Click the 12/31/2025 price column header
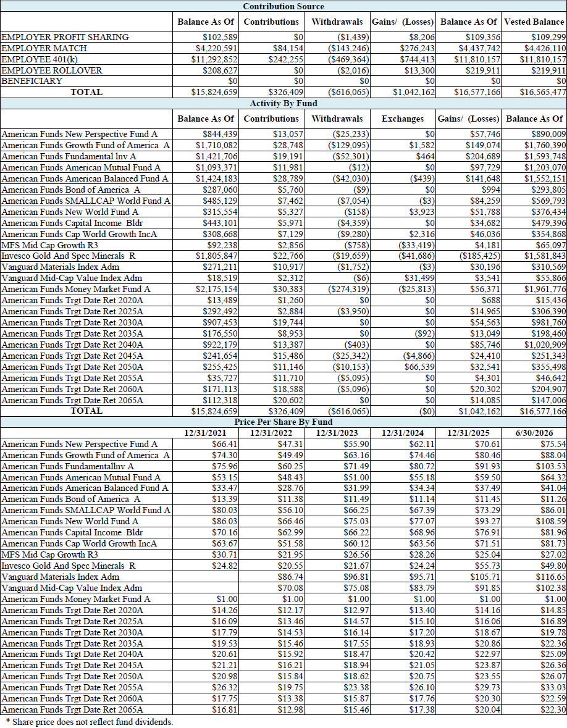 pos(468,433)
